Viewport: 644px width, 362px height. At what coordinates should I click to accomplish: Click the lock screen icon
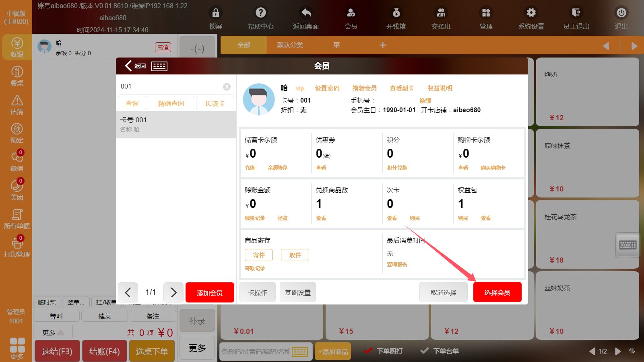click(x=216, y=13)
